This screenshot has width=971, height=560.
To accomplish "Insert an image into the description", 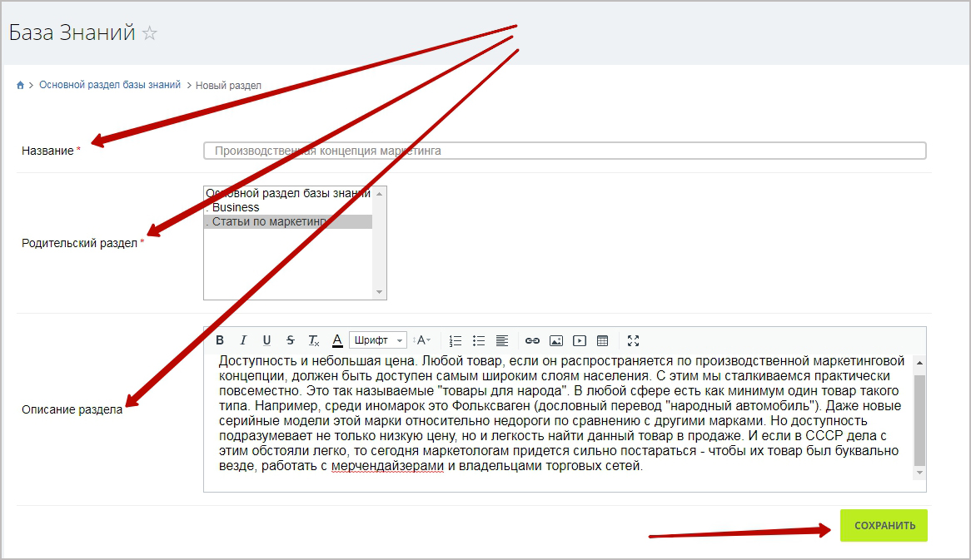I will pos(556,340).
